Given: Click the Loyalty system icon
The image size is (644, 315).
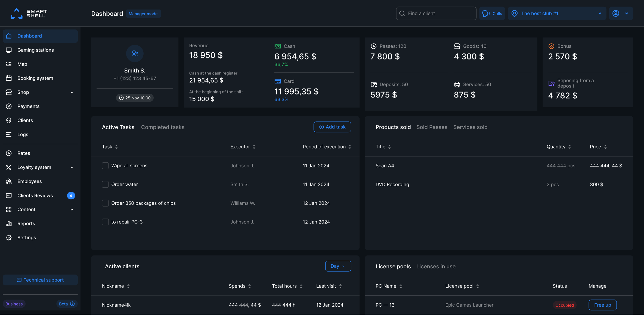Looking at the screenshot, I should [x=9, y=168].
